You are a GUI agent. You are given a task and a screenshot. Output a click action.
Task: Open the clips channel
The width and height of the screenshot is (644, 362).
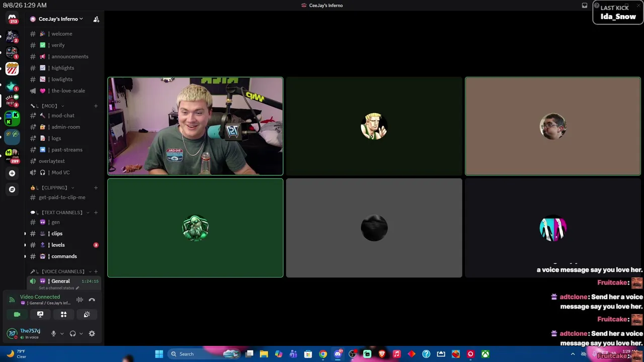[64, 234]
